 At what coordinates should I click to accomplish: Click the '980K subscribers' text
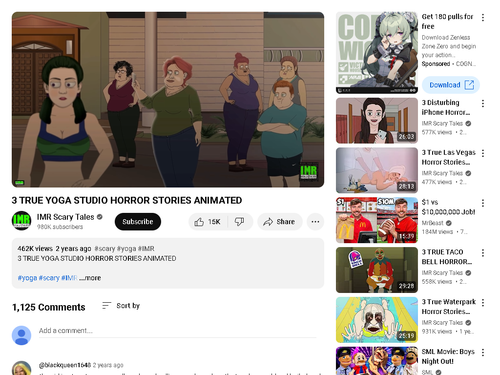[x=60, y=227]
